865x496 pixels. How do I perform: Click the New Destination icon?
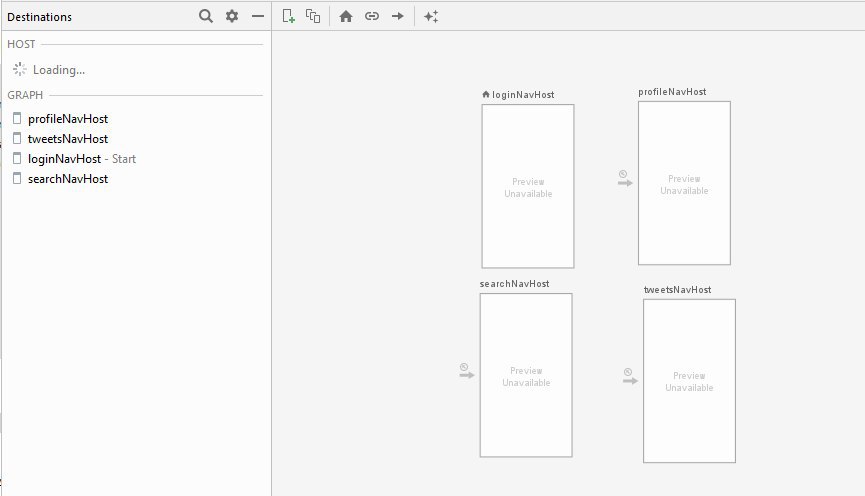[x=289, y=16]
